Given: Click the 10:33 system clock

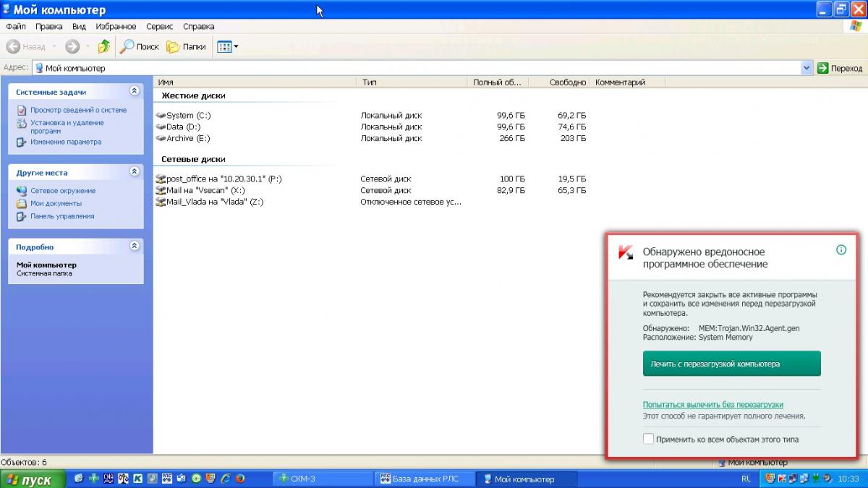Looking at the screenshot, I should pos(848,479).
